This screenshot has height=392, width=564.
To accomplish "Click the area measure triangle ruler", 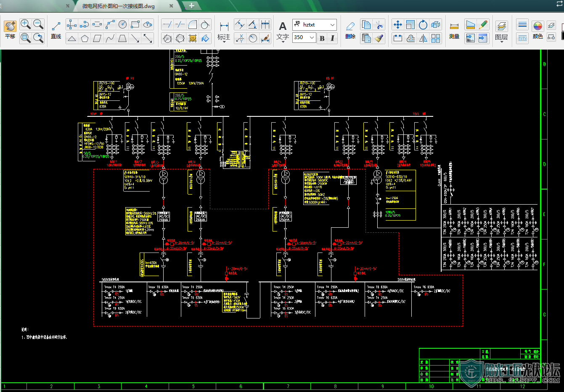I will tap(470, 24).
